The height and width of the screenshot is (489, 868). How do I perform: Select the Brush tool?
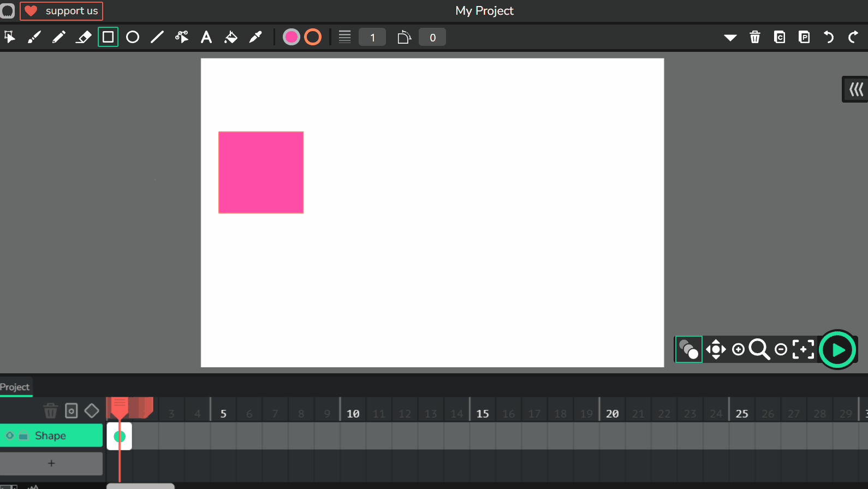click(x=34, y=37)
